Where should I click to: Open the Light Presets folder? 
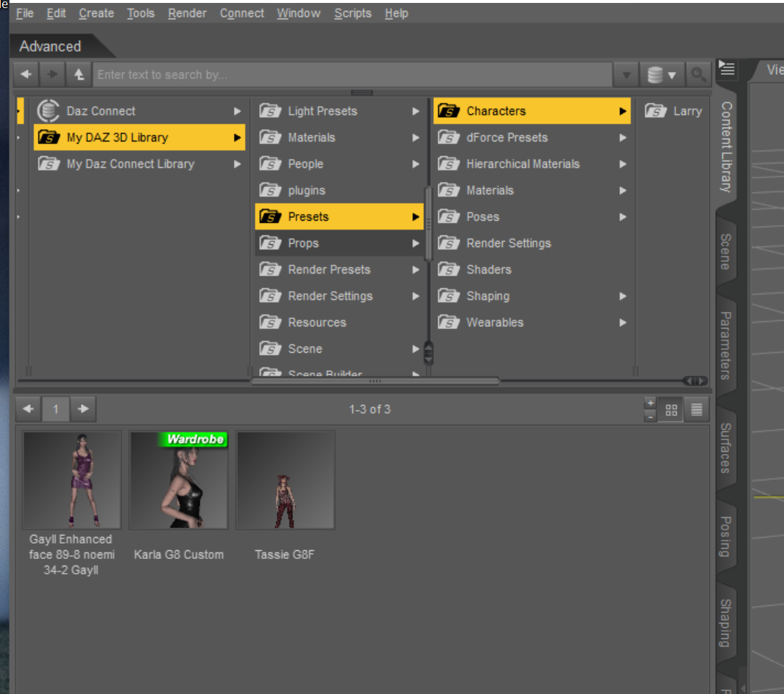(339, 111)
